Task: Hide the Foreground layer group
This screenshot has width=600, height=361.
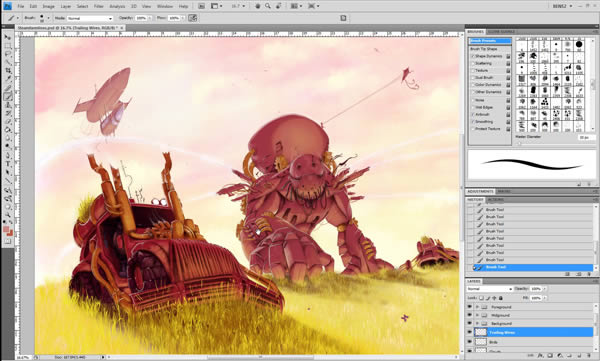Action: pyautogui.click(x=470, y=307)
